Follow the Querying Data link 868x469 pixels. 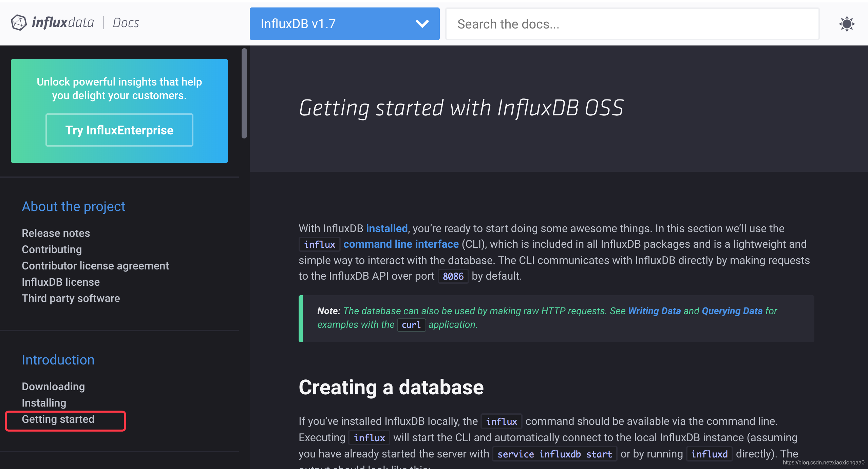click(732, 311)
